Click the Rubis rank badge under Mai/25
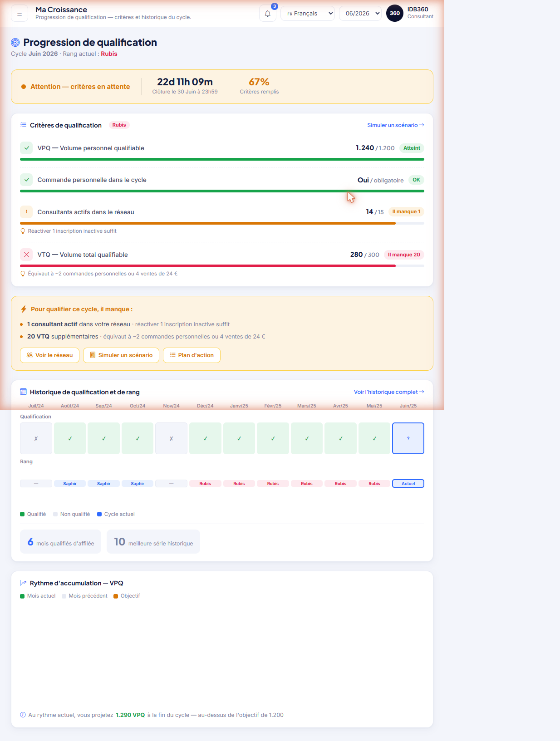Image resolution: width=560 pixels, height=741 pixels. (374, 484)
